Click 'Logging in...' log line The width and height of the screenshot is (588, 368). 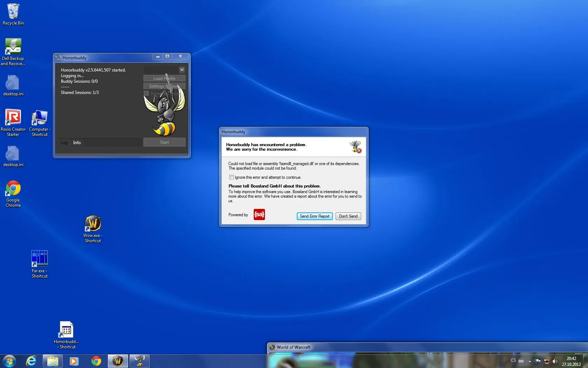point(72,76)
